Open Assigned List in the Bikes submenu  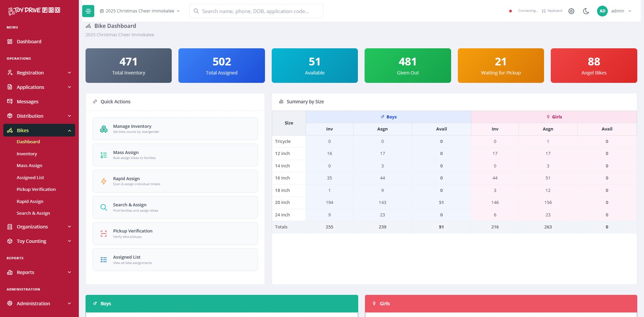[30, 178]
